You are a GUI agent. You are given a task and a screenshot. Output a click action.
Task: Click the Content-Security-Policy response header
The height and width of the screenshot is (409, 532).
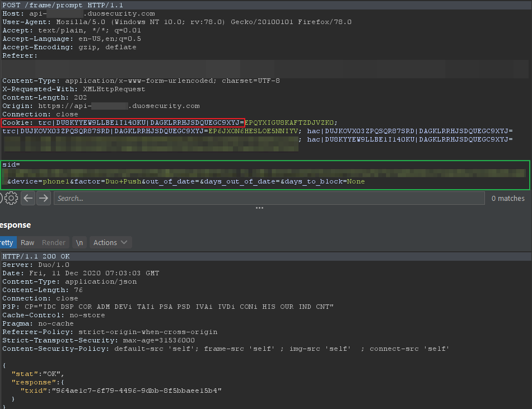click(225, 349)
